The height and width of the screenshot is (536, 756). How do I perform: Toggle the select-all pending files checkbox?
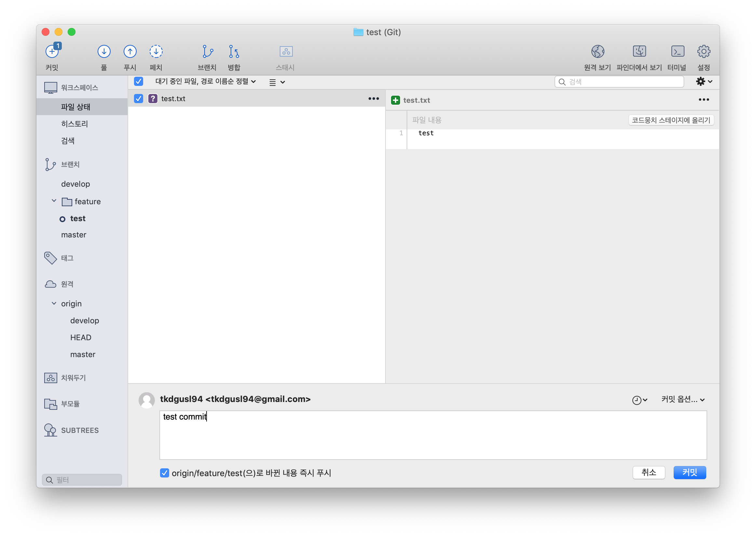(x=139, y=82)
